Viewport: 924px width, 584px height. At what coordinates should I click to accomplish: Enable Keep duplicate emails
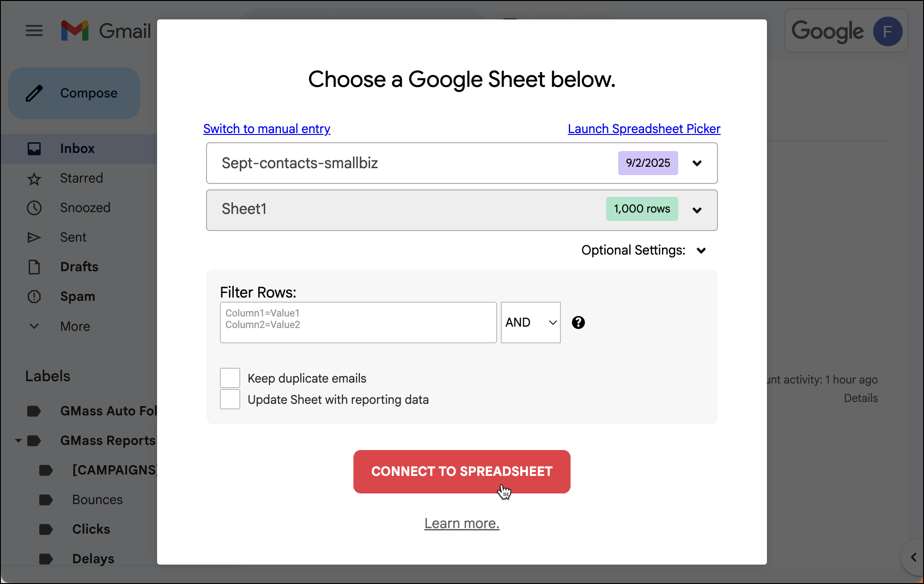pyautogui.click(x=230, y=377)
